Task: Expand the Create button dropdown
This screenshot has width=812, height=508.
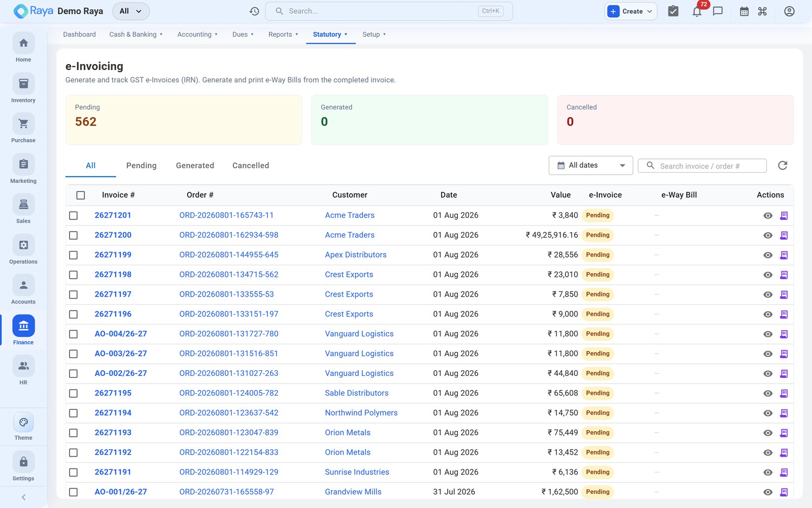Action: tap(631, 11)
